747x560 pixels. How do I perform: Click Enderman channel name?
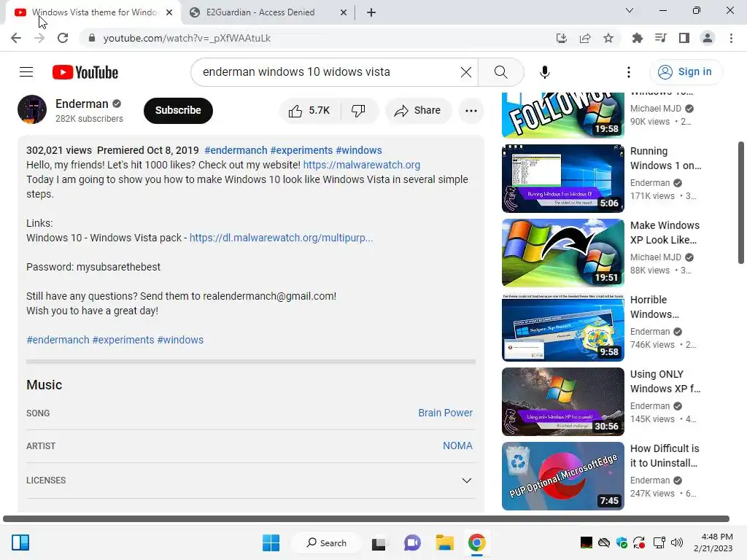[x=82, y=104]
